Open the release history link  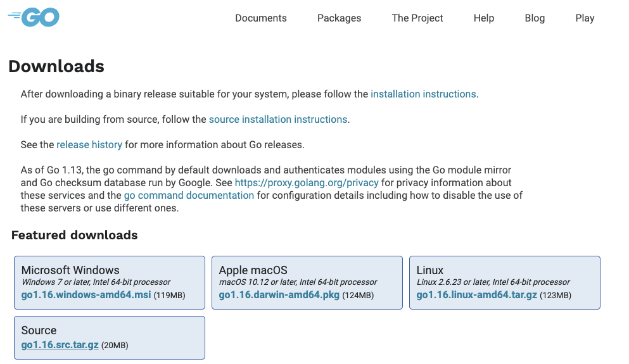click(x=89, y=144)
